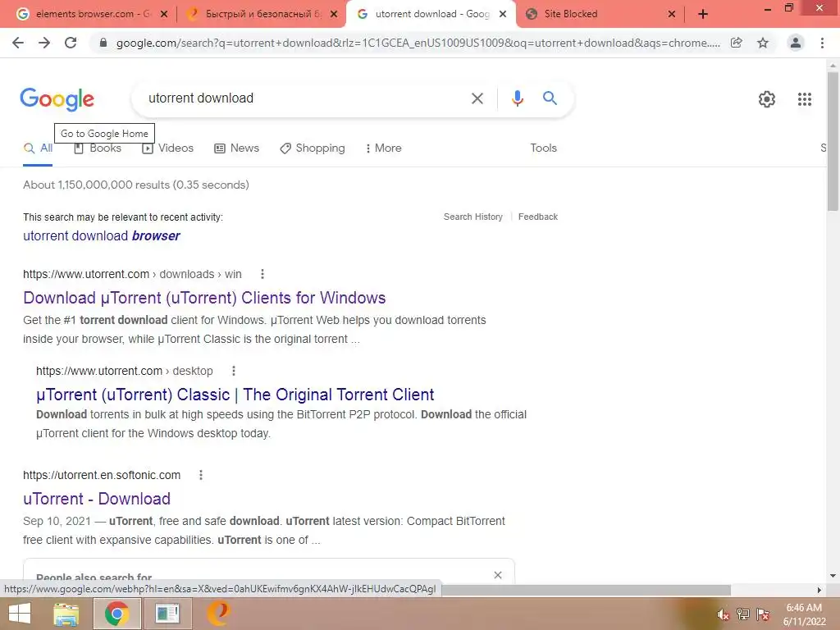Select the All results filter

pyautogui.click(x=38, y=148)
